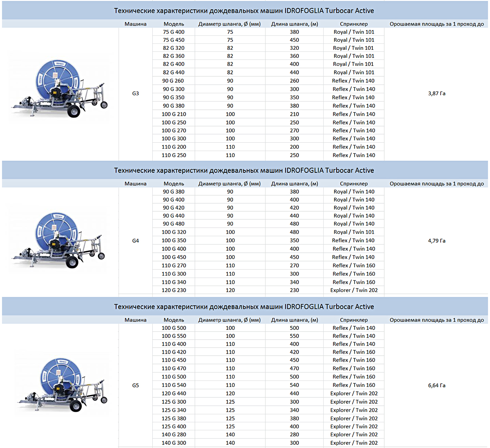Select model cell '100 G 450'
The image size is (490, 448).
174,257
